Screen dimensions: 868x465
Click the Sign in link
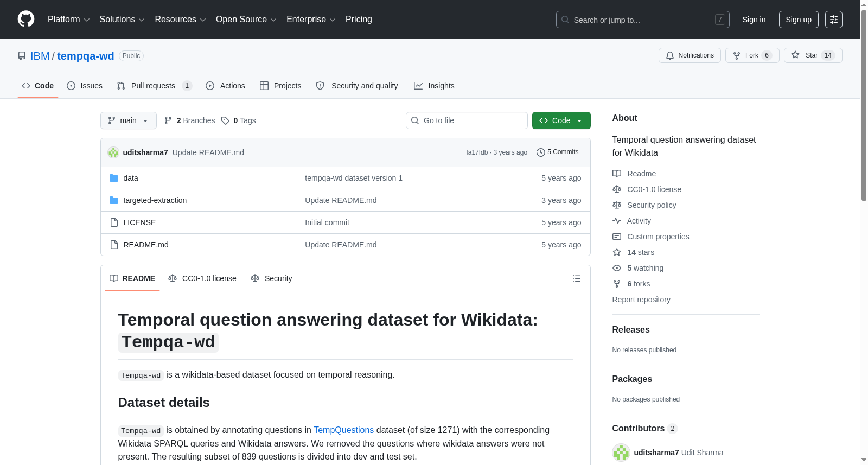[x=754, y=20]
